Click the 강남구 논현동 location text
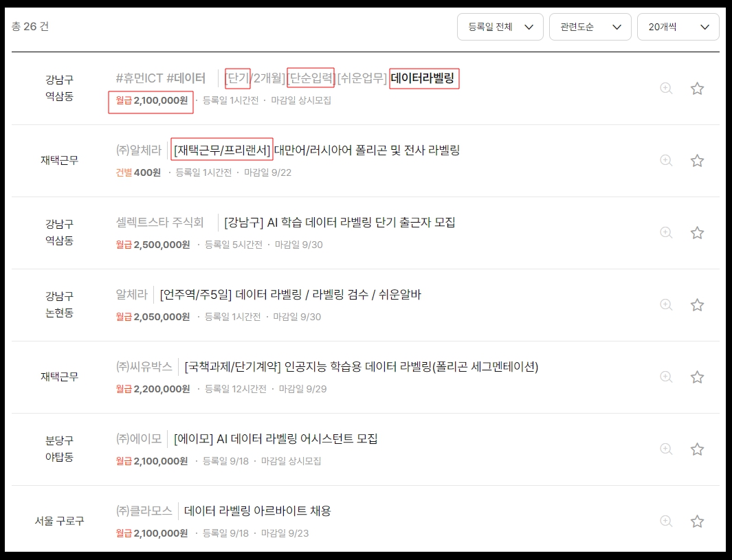 (x=59, y=304)
